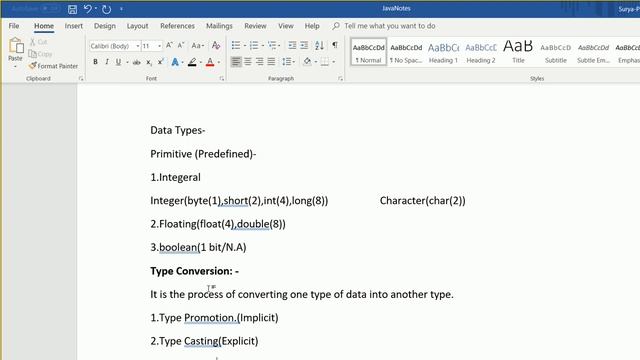
Task: Toggle the AutoSave switch
Action: point(51,9)
